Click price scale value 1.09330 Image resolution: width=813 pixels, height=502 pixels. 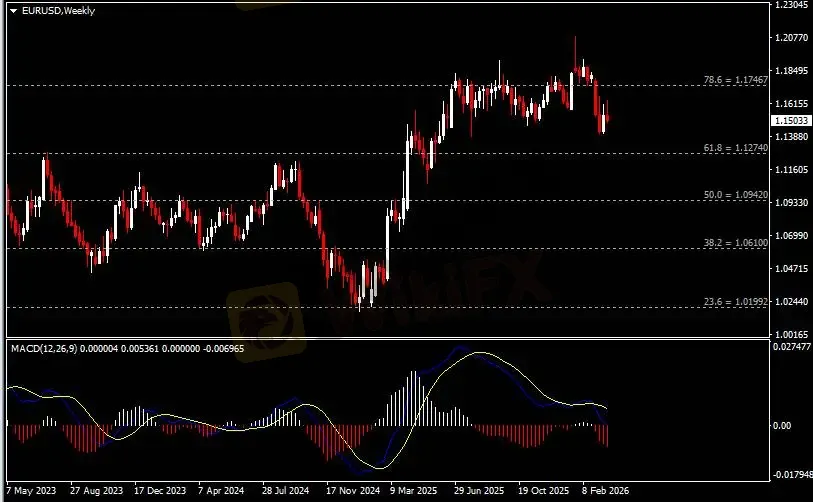[791, 202]
